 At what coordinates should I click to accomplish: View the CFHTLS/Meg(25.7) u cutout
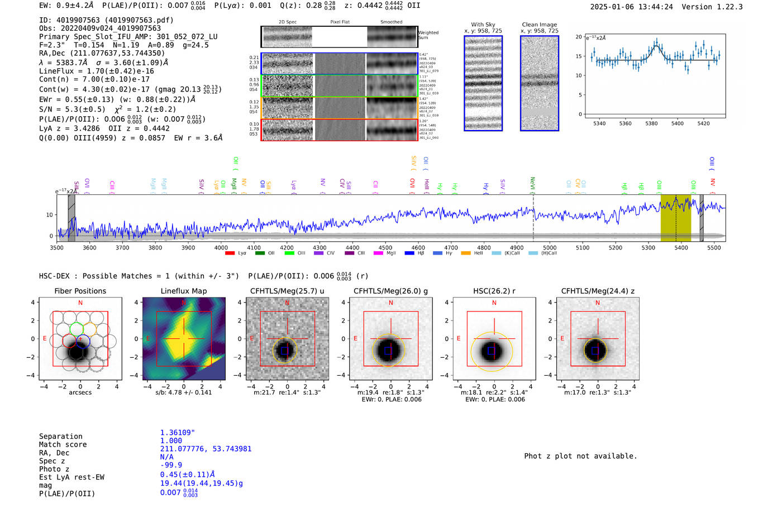point(287,339)
